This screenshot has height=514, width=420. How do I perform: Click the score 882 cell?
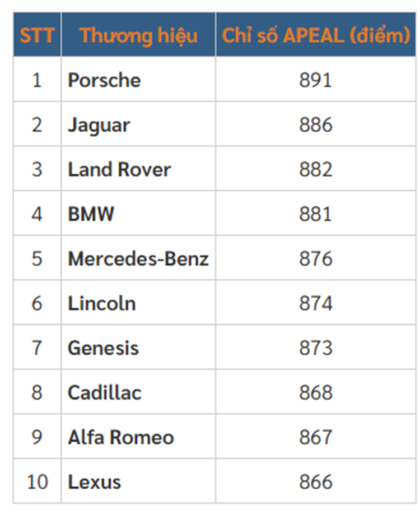click(316, 169)
